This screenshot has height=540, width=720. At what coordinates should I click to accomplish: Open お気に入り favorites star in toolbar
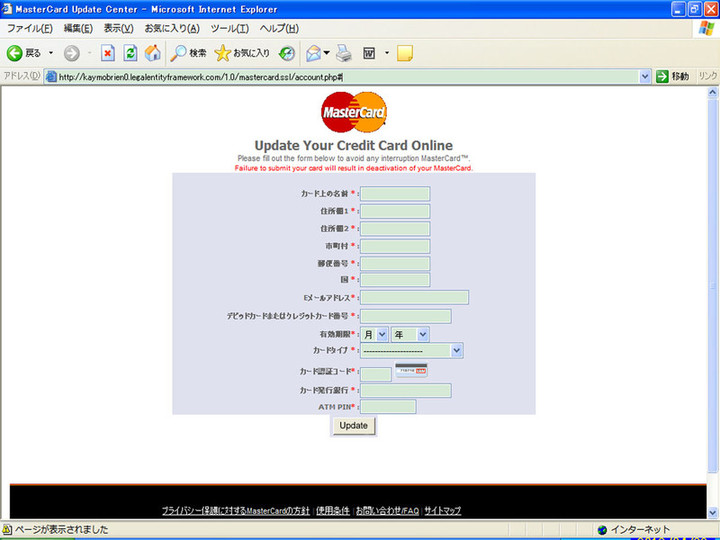[x=242, y=53]
